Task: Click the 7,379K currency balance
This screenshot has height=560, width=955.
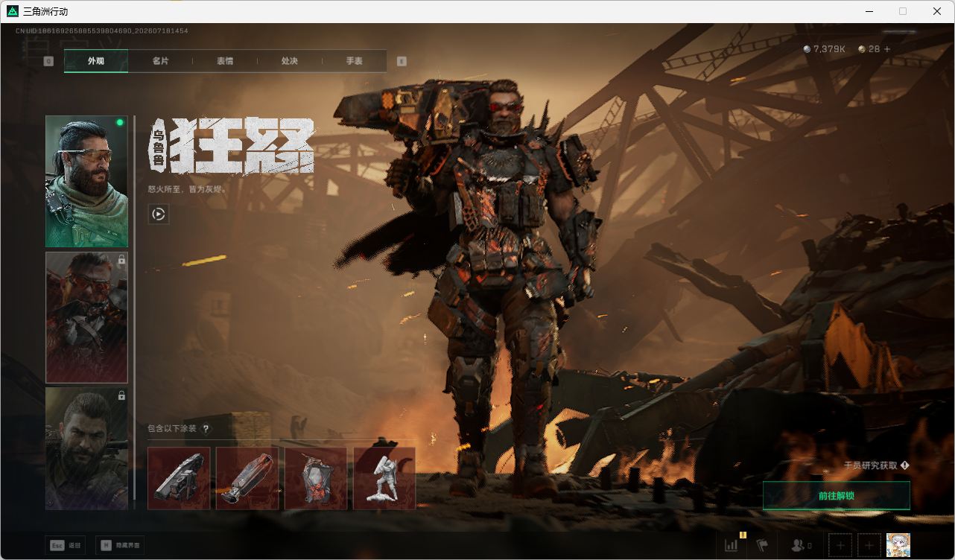Action: click(x=824, y=49)
